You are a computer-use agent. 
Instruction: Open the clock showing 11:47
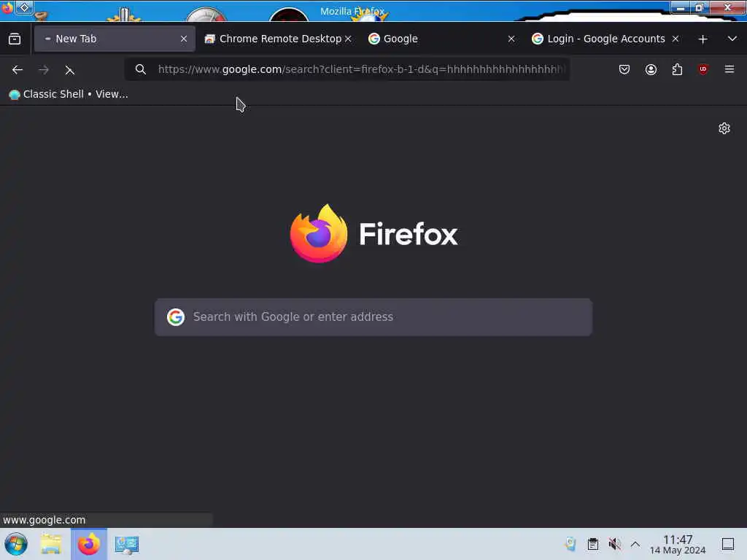pyautogui.click(x=678, y=544)
